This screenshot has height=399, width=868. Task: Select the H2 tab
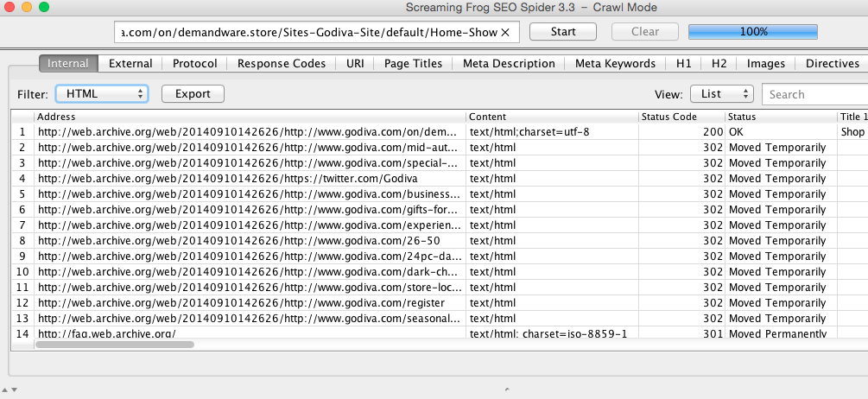pyautogui.click(x=719, y=64)
